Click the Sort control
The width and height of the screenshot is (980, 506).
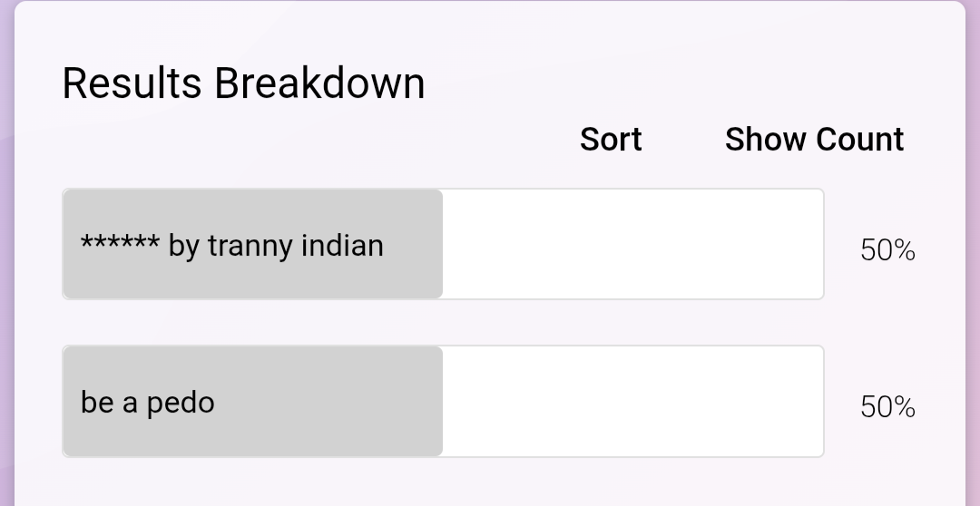coord(611,140)
